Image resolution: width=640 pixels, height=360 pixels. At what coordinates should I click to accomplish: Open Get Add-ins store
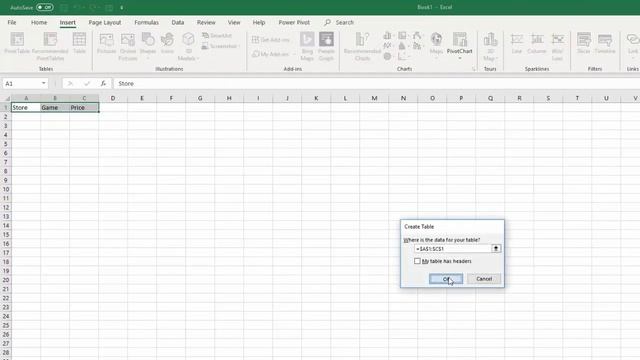[x=271, y=40]
